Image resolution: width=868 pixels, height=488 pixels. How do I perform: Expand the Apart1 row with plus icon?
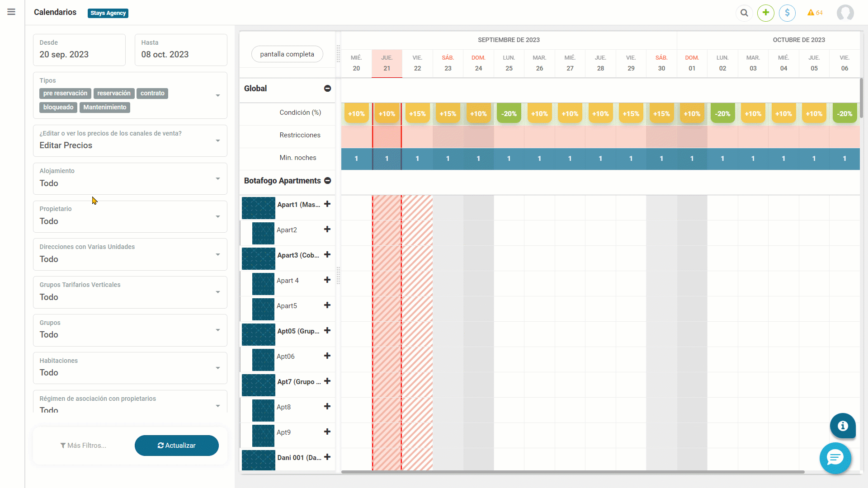pos(327,204)
